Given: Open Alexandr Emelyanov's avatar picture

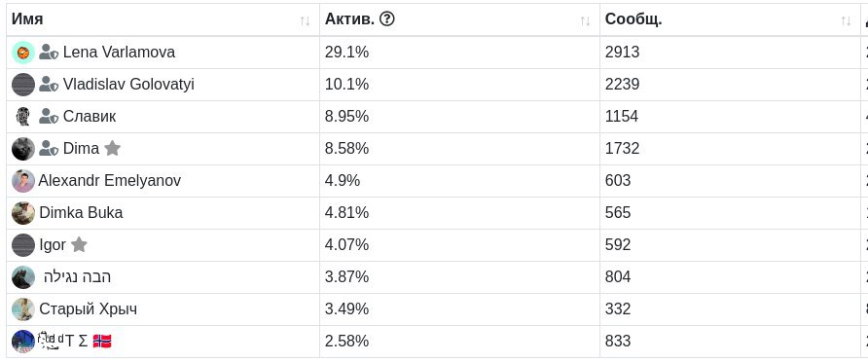Looking at the screenshot, I should click(23, 181).
